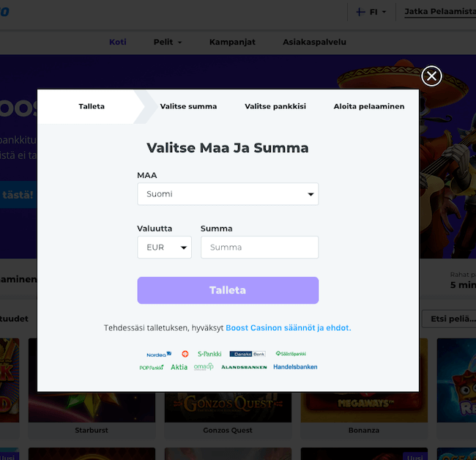Click the Ålandsbanken logo
The height and width of the screenshot is (460, 476).
point(244,367)
